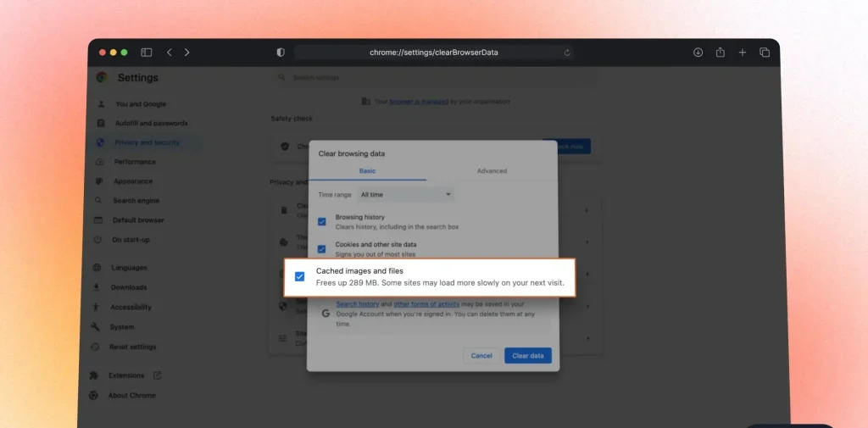Uncheck Cached images and files checkbox
The width and height of the screenshot is (868, 428).
coord(299,276)
